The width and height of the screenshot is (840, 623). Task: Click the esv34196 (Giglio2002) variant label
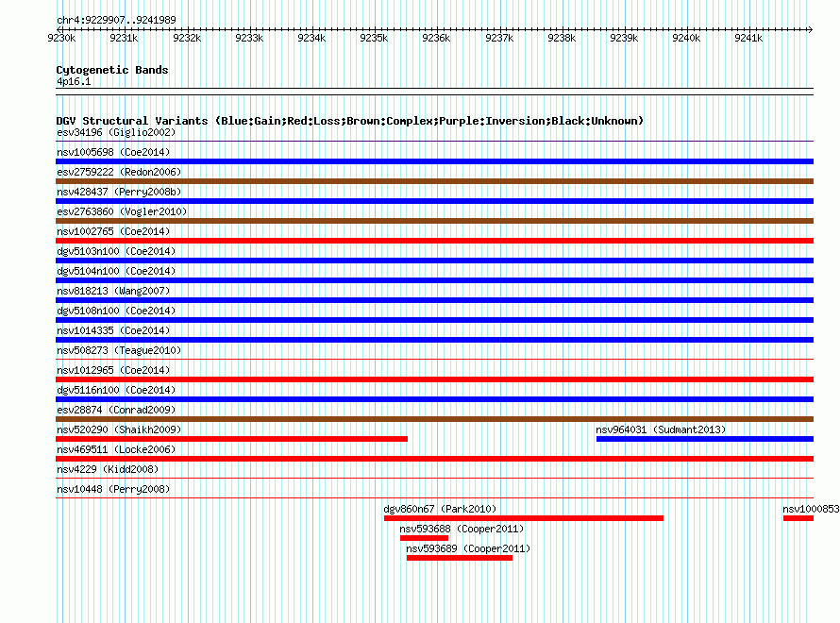tap(116, 132)
